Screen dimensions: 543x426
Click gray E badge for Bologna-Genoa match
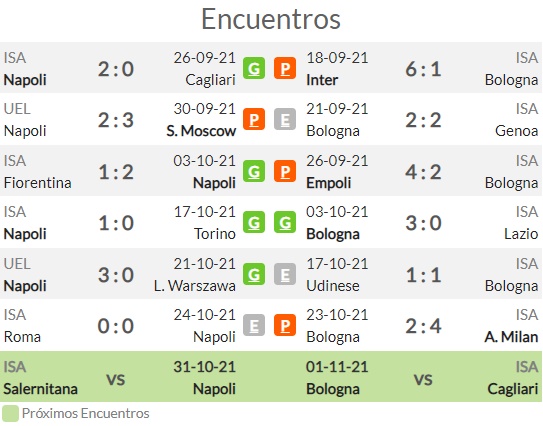pyautogui.click(x=285, y=119)
